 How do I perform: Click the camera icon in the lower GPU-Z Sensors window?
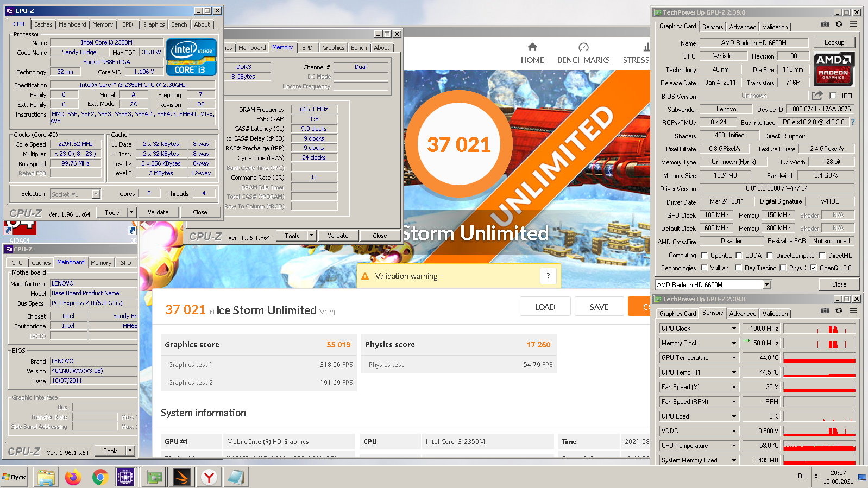[x=825, y=311]
